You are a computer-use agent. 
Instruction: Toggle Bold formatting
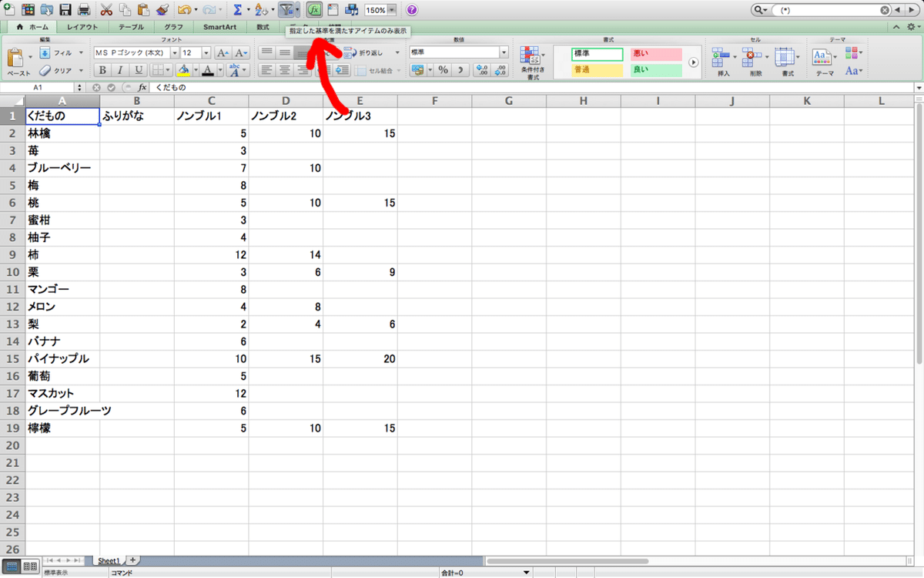pyautogui.click(x=102, y=70)
